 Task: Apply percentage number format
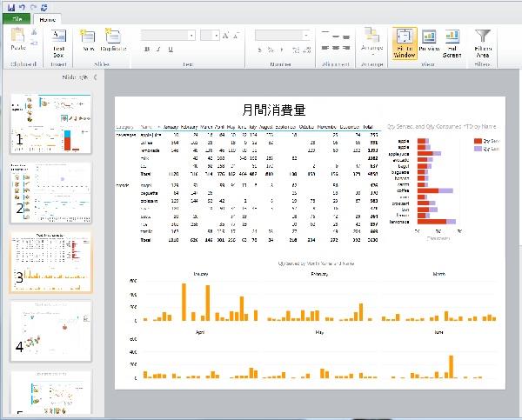pyautogui.click(x=271, y=50)
